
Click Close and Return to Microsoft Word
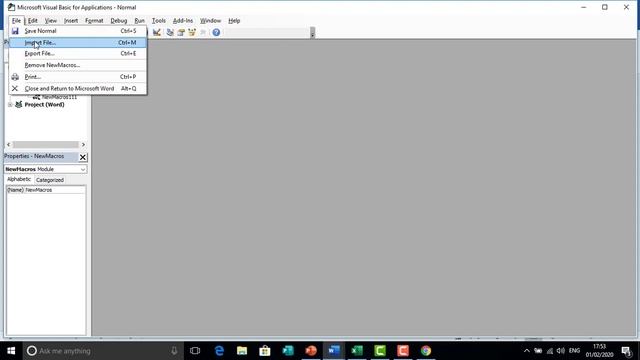(x=78, y=89)
